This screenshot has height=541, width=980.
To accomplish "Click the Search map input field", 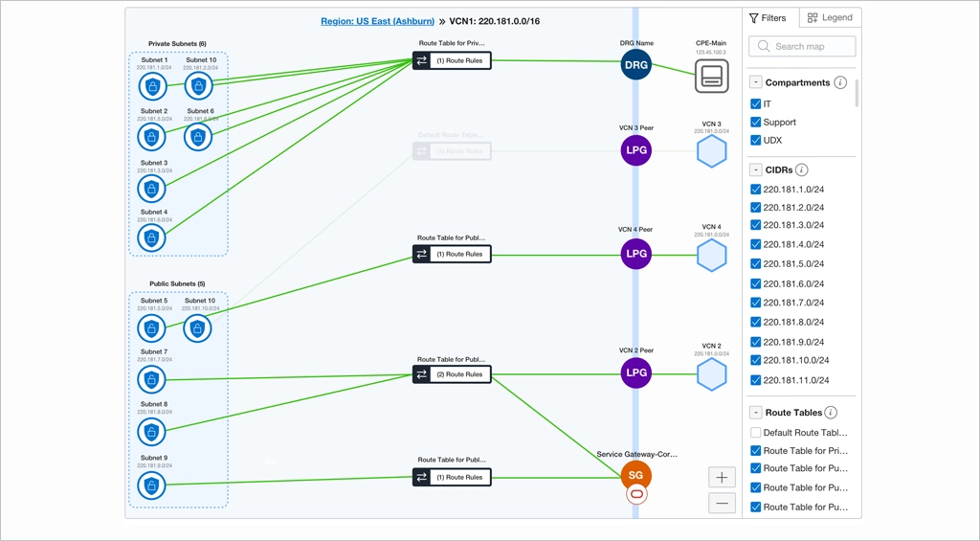I will (x=802, y=46).
